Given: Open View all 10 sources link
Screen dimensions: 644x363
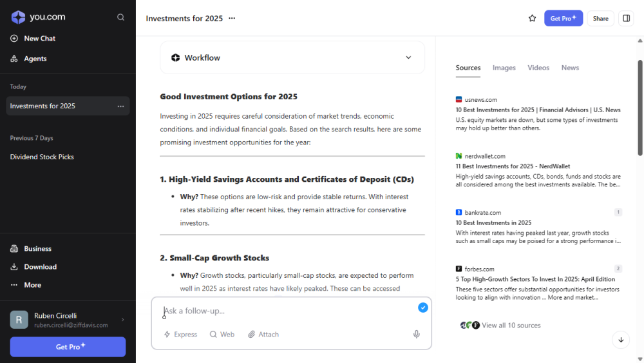Looking at the screenshot, I should coord(511,326).
